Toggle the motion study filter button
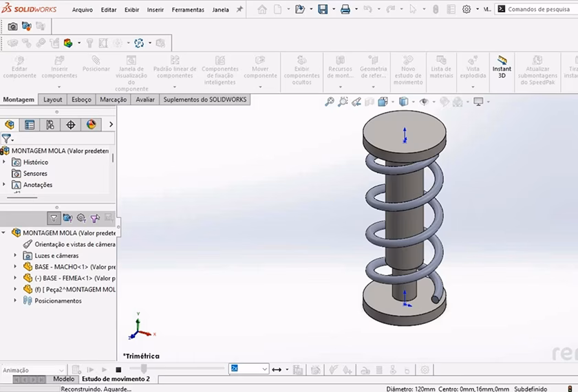The image size is (578, 392). tap(54, 218)
